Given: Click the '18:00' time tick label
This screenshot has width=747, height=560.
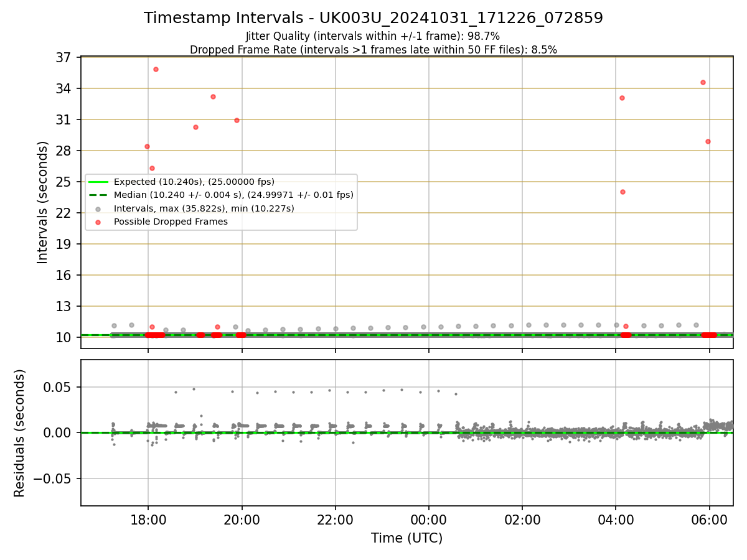Looking at the screenshot, I should (x=148, y=519).
